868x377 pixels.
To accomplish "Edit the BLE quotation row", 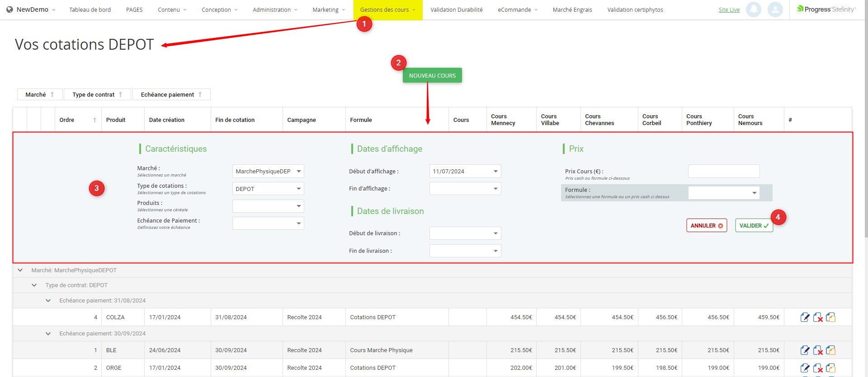I will tap(805, 350).
